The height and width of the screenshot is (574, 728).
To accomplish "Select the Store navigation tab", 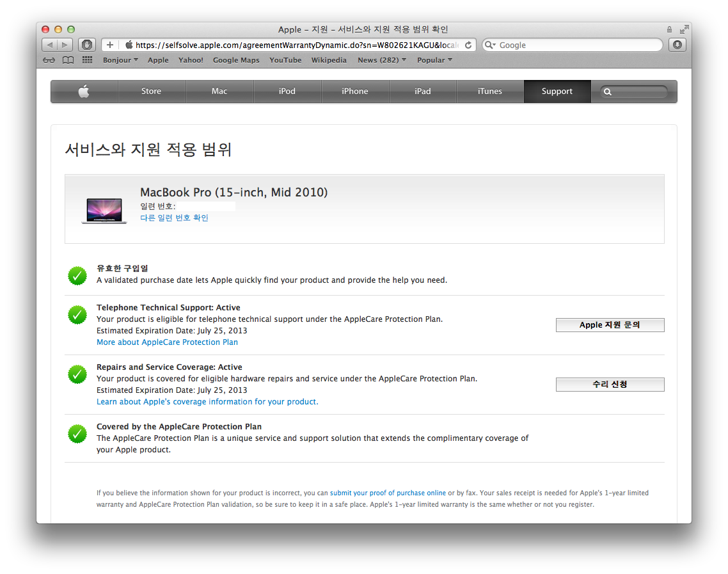I will (x=151, y=92).
